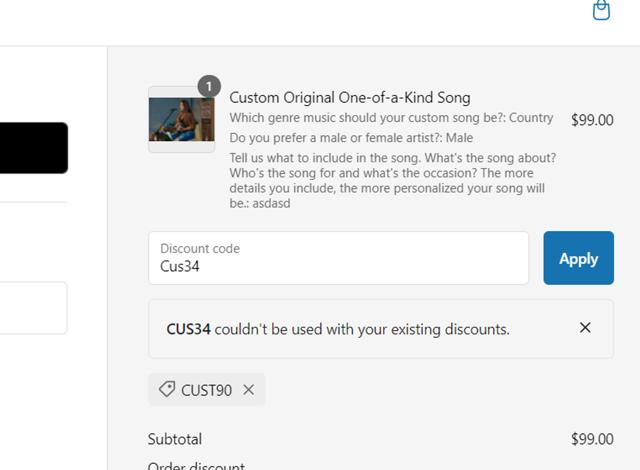Click the Subtotal label
Viewport: 640px width, 470px height.
coord(175,439)
